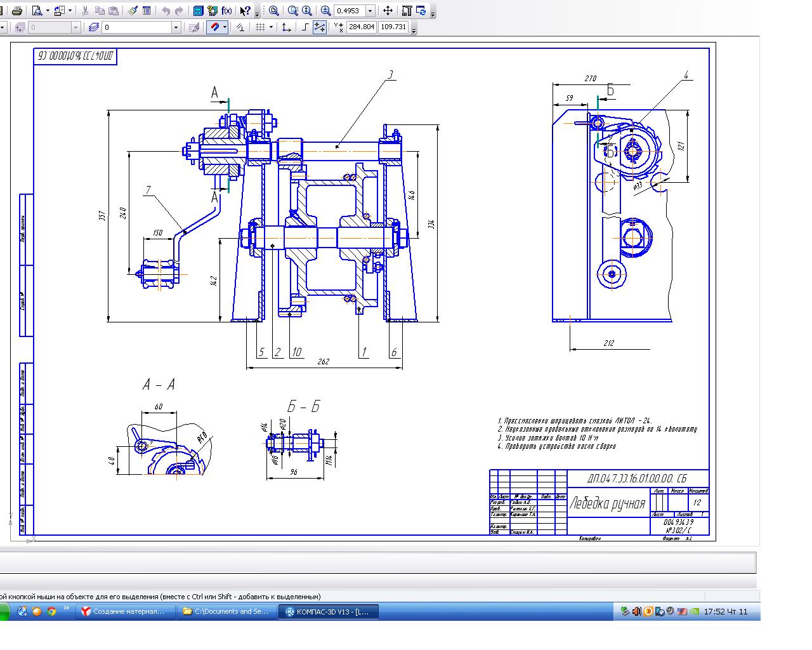Click the format painter brush icon

coord(133,11)
